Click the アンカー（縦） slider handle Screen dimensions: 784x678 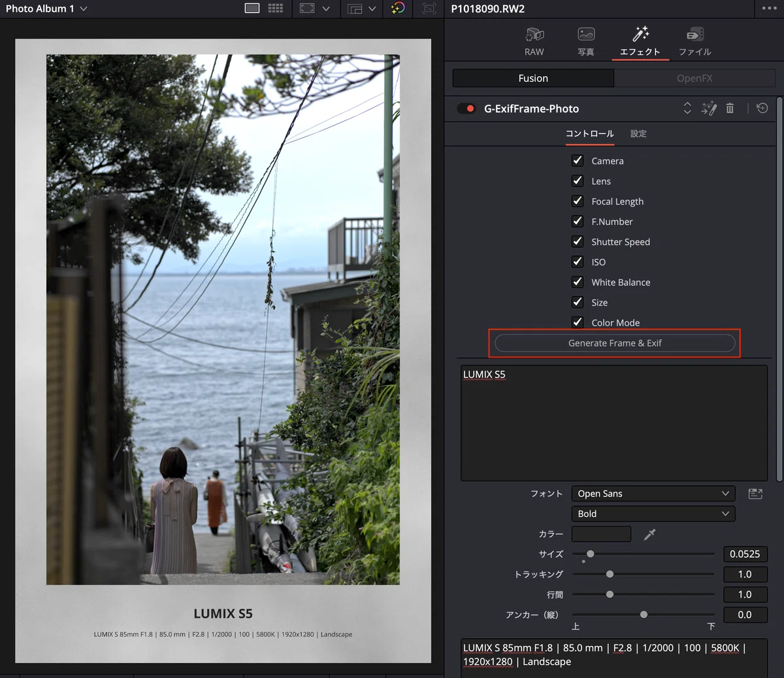point(644,615)
